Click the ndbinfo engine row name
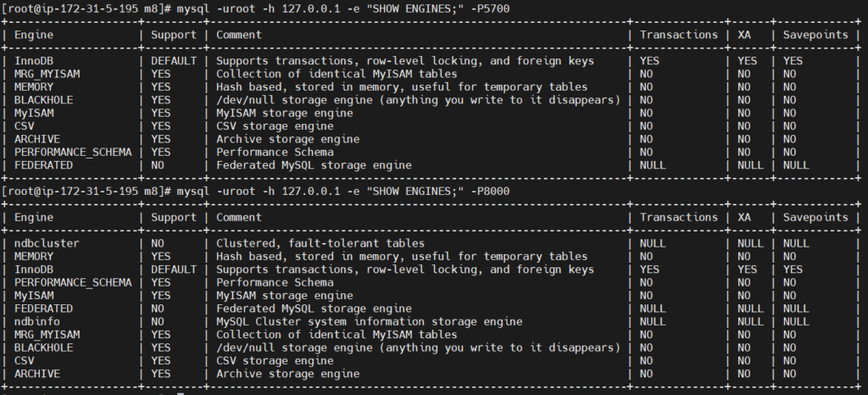Screen dimensions: 868x395 coord(37,321)
